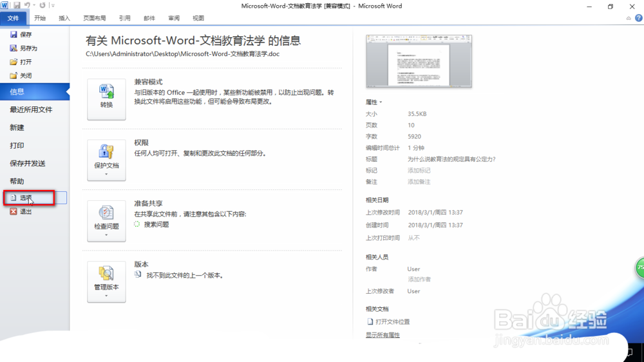Click the 转换 compatibility convert button

pyautogui.click(x=106, y=99)
